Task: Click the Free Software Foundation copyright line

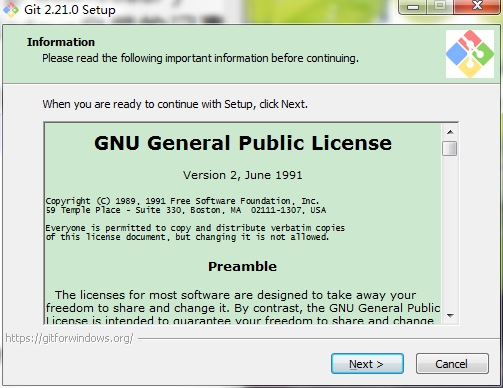Action: [182, 201]
